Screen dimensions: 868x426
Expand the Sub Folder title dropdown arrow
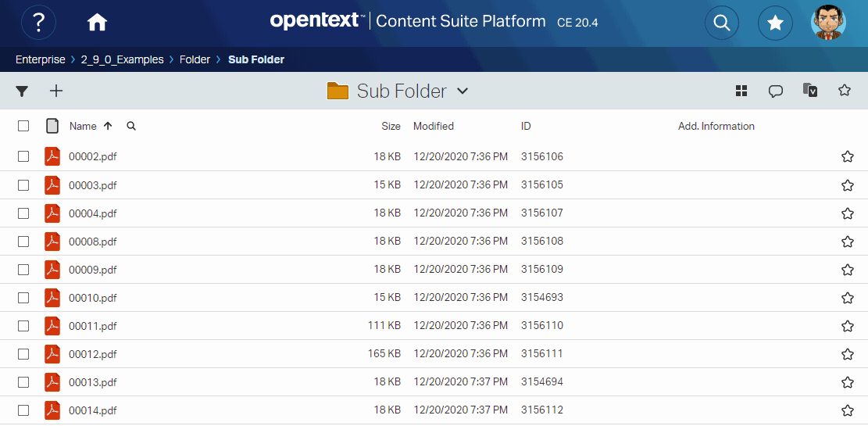tap(463, 91)
